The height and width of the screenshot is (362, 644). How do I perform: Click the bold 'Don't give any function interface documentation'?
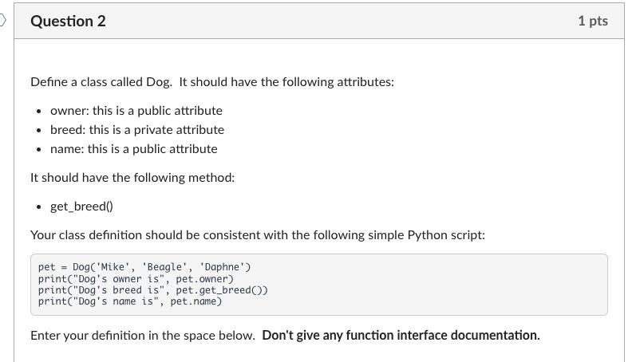pyautogui.click(x=401, y=336)
